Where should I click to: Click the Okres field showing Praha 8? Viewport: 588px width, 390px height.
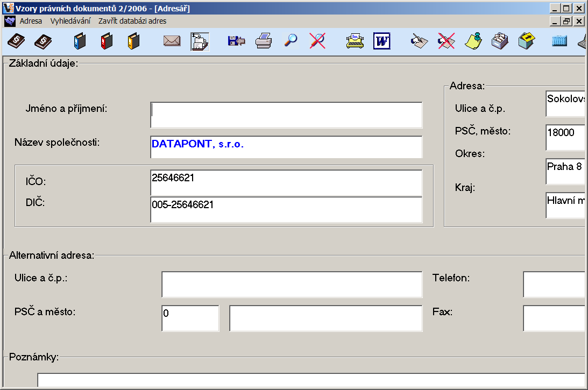coord(565,172)
